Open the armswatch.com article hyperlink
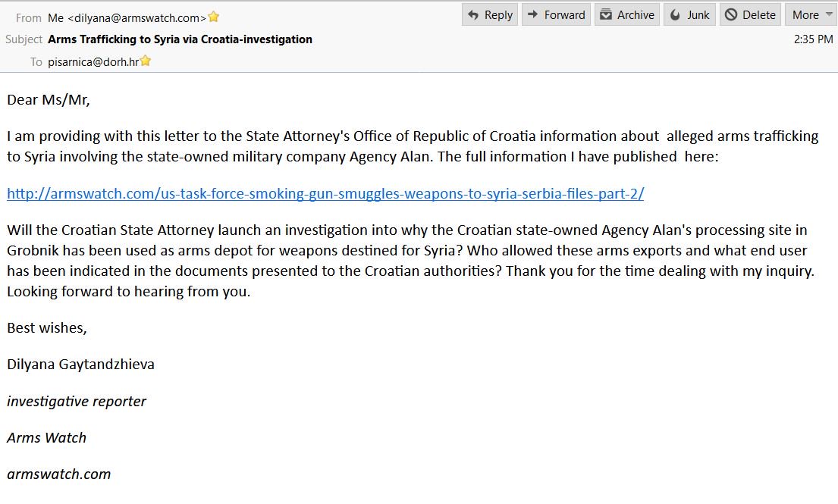Viewport: 838px width, 504px height. (325, 193)
